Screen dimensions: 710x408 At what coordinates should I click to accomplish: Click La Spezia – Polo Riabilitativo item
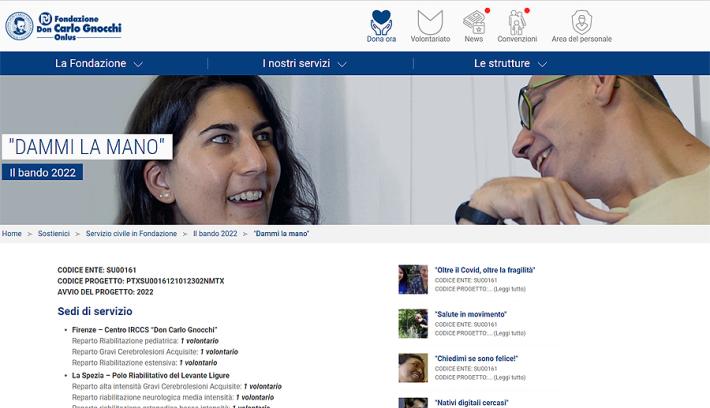point(151,376)
